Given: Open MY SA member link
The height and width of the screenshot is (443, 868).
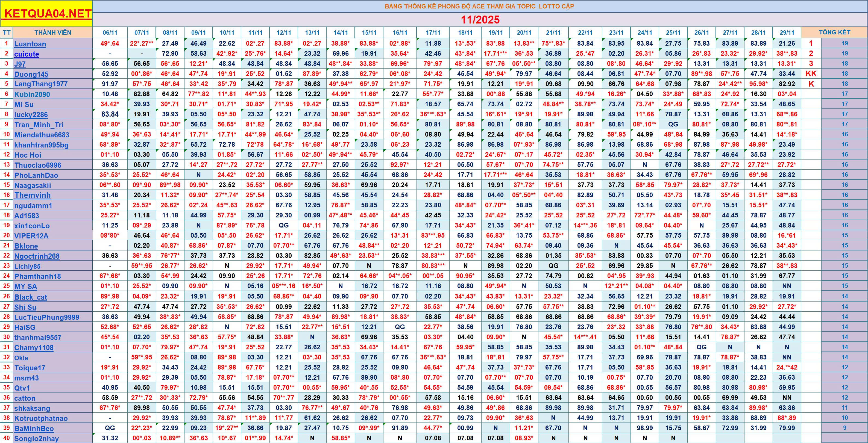Looking at the screenshot, I should click(26, 287).
